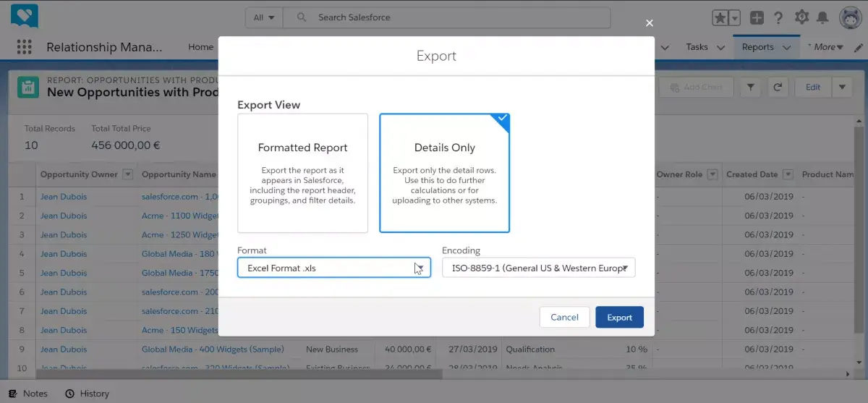Open the History utility item
The image size is (868, 403).
[x=88, y=394]
